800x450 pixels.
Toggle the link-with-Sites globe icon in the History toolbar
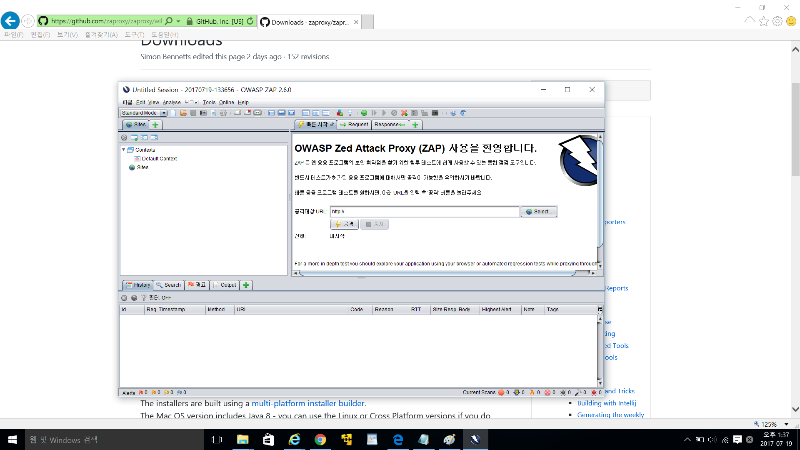(134, 297)
